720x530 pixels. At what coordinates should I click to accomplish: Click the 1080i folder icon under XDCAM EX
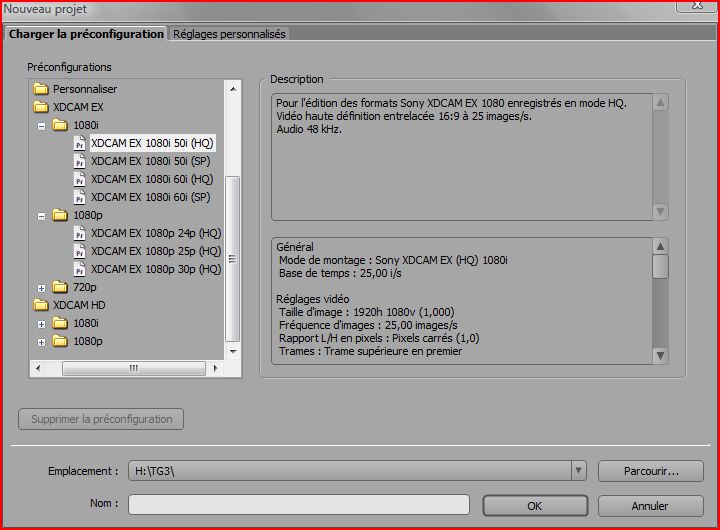(60, 125)
